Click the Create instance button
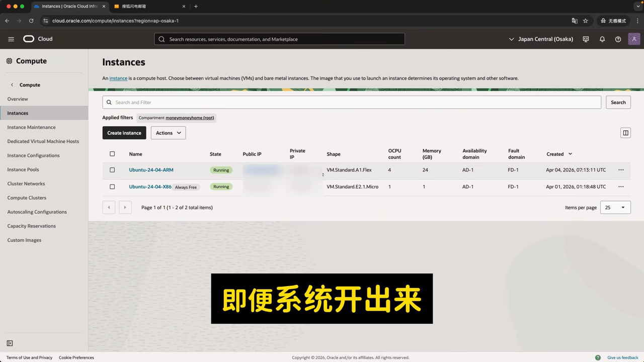The image size is (644, 362). (124, 133)
